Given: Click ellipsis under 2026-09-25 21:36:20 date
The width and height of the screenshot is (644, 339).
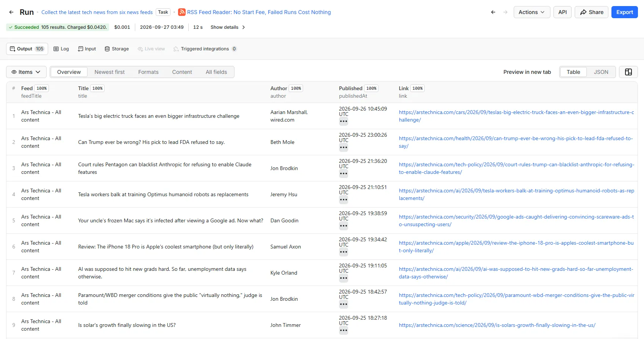Looking at the screenshot, I should tap(344, 174).
